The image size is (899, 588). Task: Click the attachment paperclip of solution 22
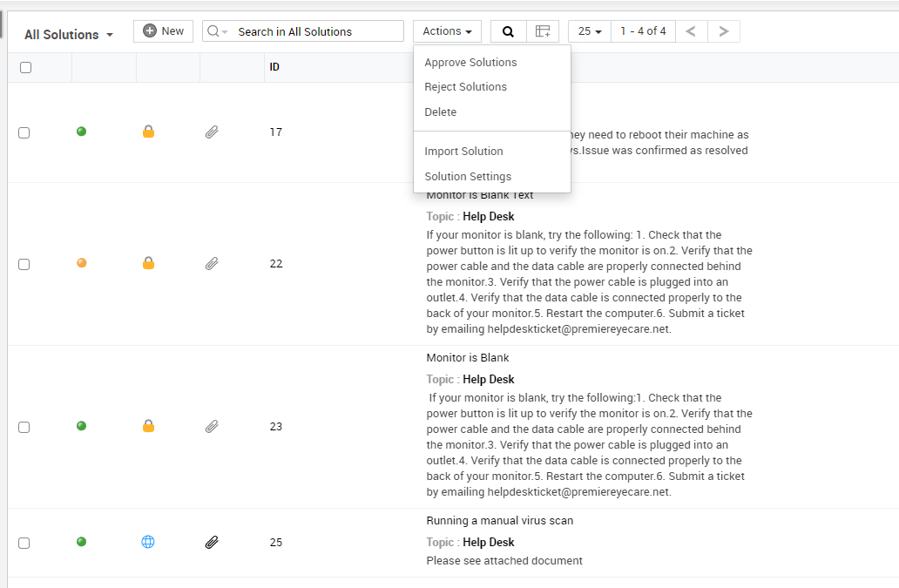(x=213, y=264)
